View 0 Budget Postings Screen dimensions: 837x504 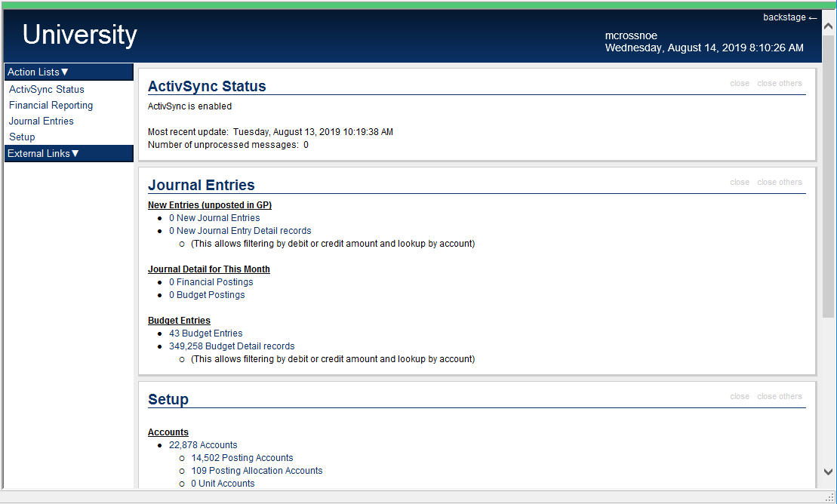[x=207, y=295]
